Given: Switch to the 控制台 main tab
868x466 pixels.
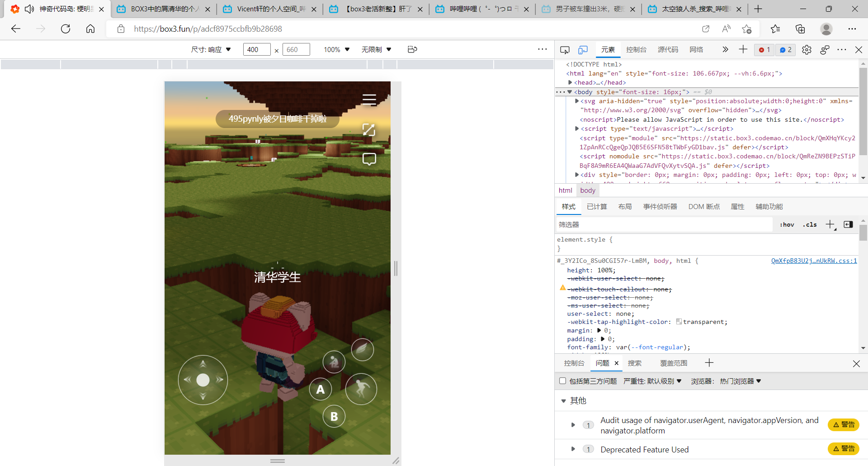Looking at the screenshot, I should point(636,50).
